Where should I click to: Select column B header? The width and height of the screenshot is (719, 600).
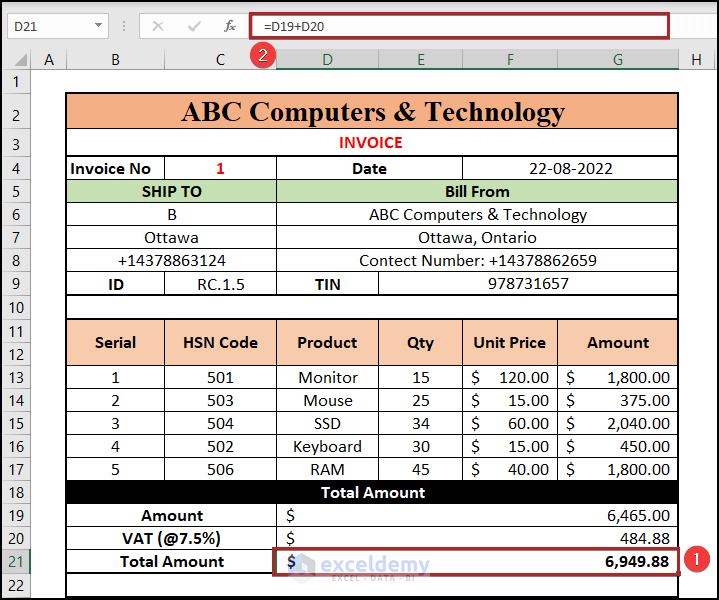pos(116,60)
